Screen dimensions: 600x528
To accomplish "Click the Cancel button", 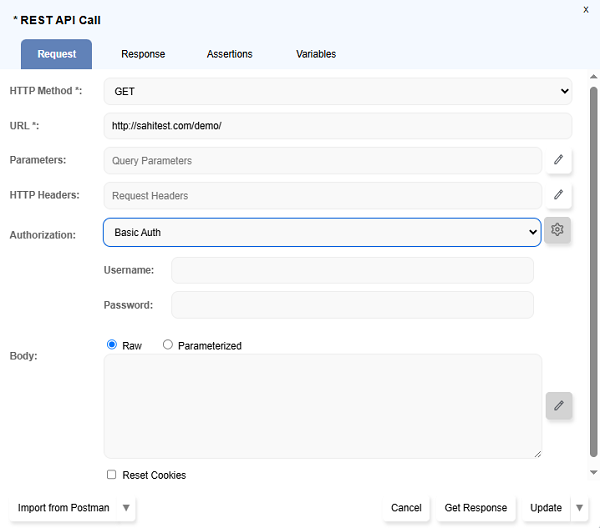I will (x=406, y=508).
